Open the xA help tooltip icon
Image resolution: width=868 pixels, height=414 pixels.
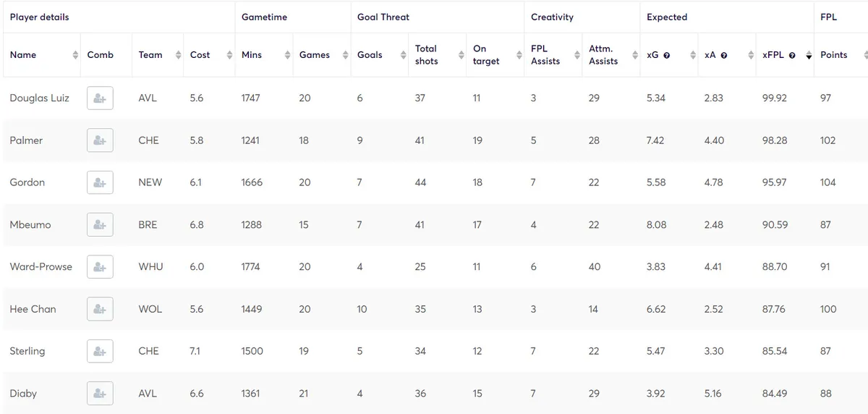click(x=723, y=55)
